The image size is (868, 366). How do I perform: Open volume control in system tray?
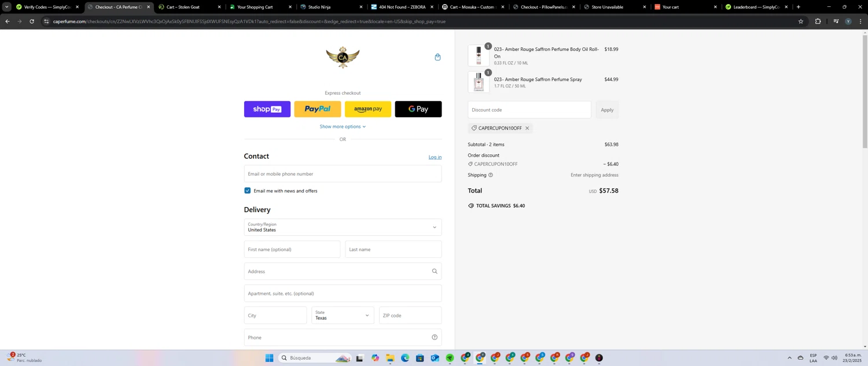pyautogui.click(x=834, y=358)
